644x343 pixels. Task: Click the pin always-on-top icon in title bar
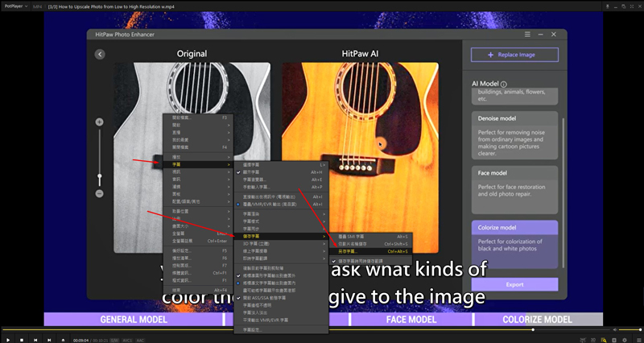(608, 6)
